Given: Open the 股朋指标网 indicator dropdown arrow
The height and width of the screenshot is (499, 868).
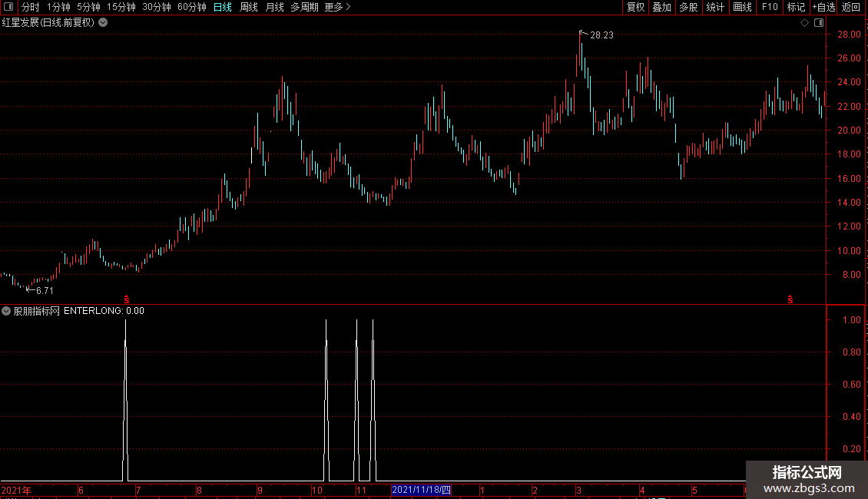Looking at the screenshot, I should click(6, 311).
